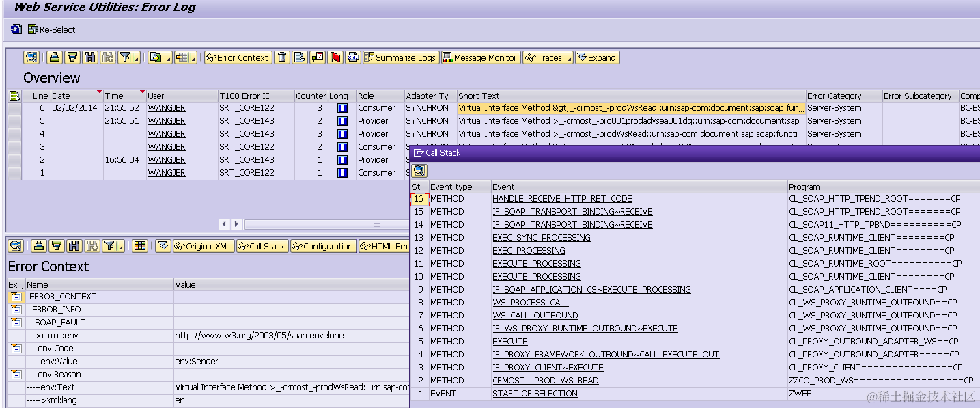Click the red flag icon

pos(335,57)
